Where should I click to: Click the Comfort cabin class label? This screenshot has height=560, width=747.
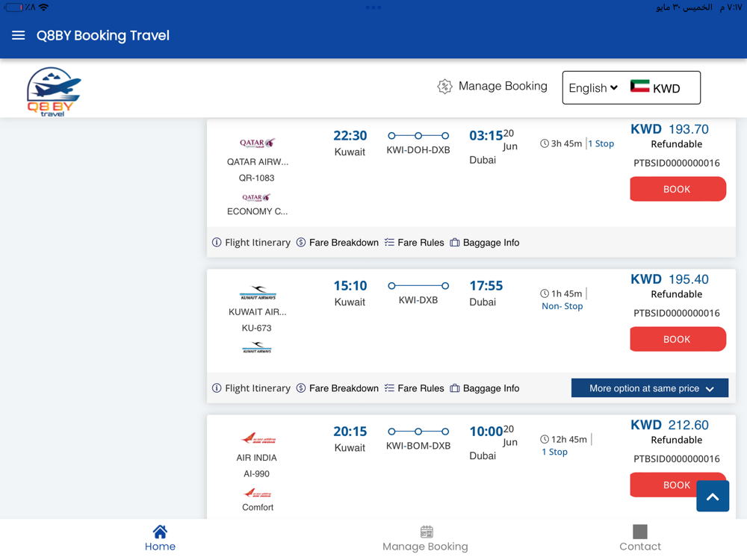258,508
